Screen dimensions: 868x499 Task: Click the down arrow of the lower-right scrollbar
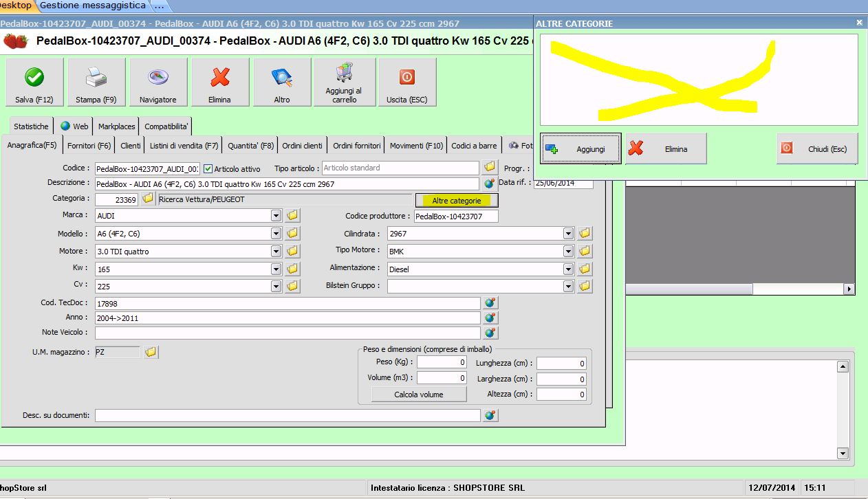pos(843,453)
